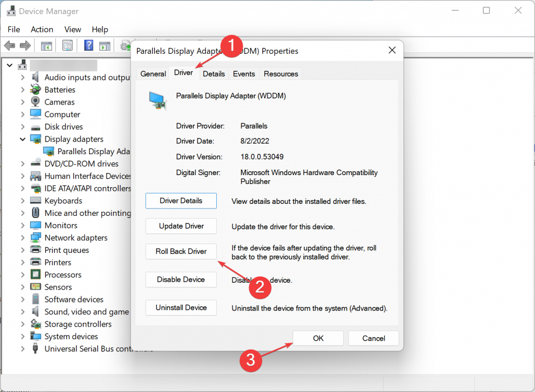Toggle the Show/Hide Console Tree toolbar icon

tap(46, 45)
